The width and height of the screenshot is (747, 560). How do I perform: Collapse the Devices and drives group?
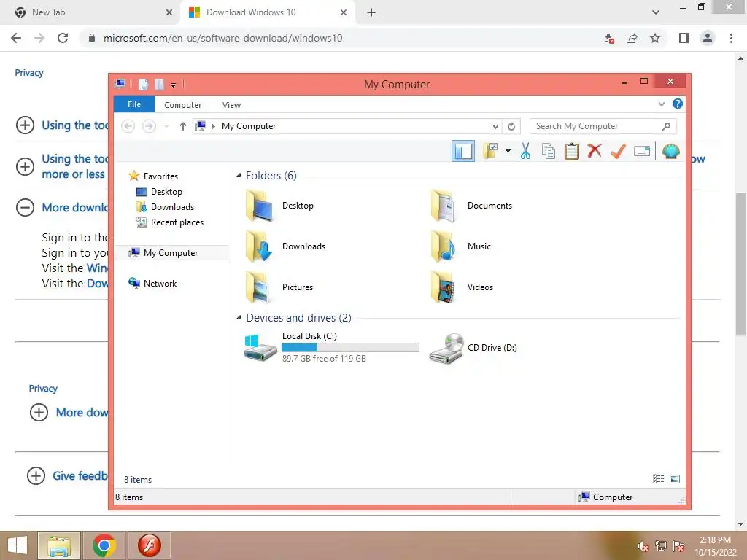(239, 318)
